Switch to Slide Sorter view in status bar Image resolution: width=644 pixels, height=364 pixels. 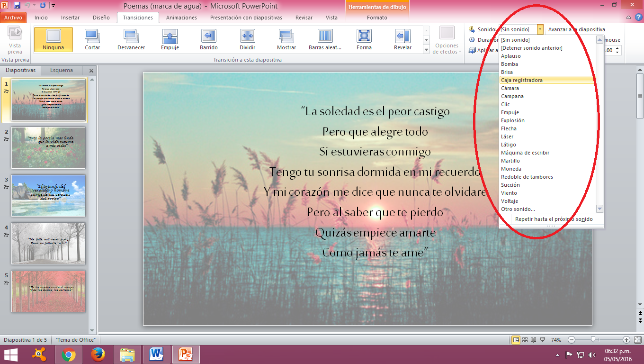click(x=524, y=339)
